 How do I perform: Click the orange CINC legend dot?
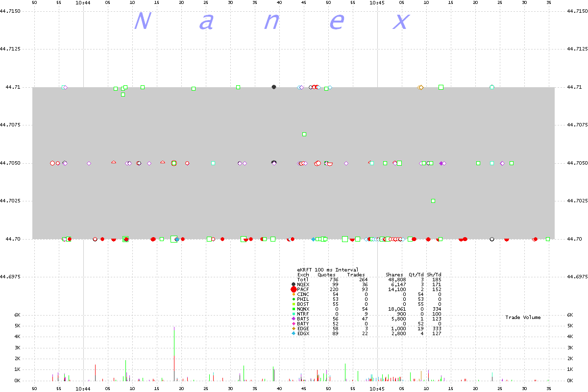[294, 294]
